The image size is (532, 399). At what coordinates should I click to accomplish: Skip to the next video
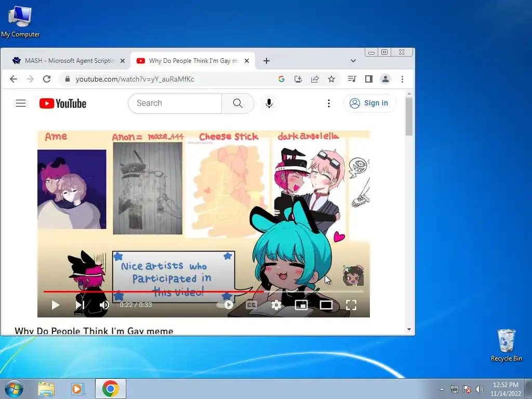coord(80,305)
